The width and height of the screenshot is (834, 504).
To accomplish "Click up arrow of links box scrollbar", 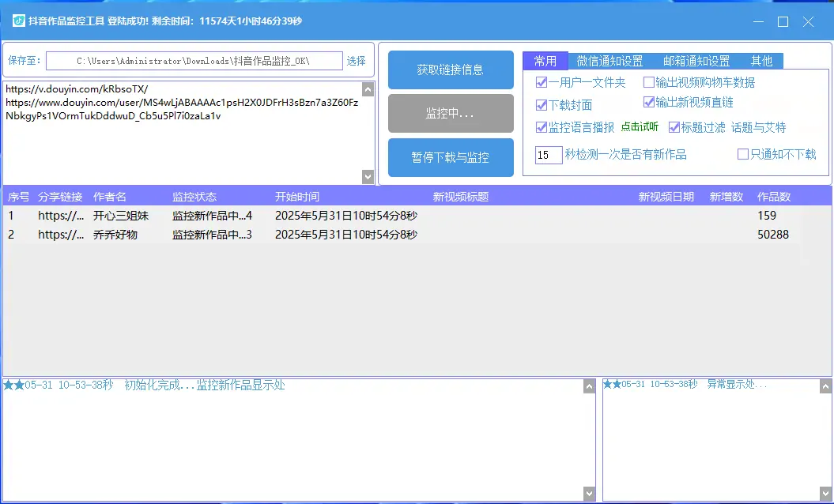I will coord(368,89).
